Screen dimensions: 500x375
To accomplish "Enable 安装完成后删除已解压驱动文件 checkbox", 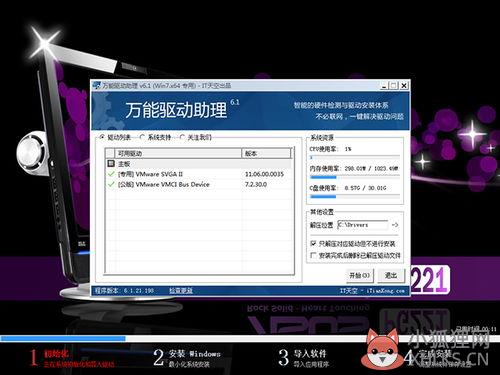I will point(313,255).
